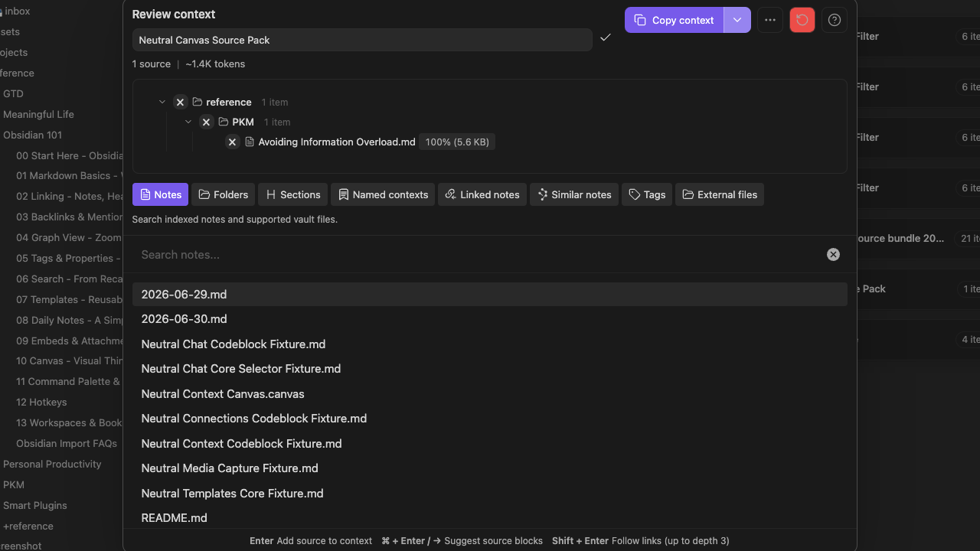Switch to the External files tab

[x=720, y=194]
